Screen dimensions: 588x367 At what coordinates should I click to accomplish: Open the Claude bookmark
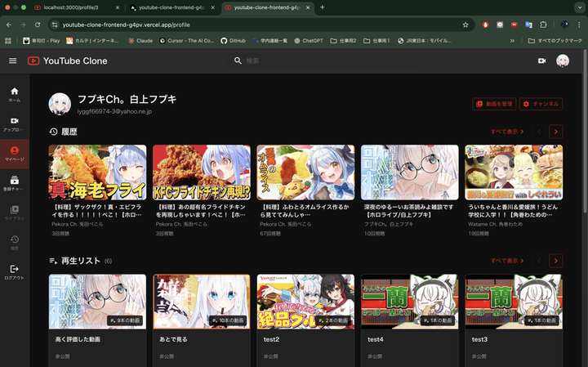pos(140,41)
